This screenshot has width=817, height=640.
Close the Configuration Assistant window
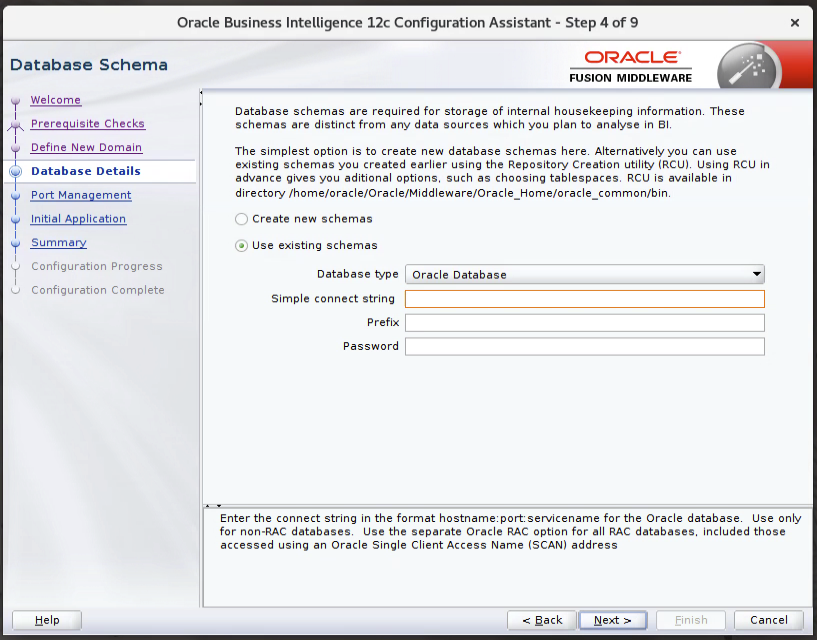(x=795, y=23)
